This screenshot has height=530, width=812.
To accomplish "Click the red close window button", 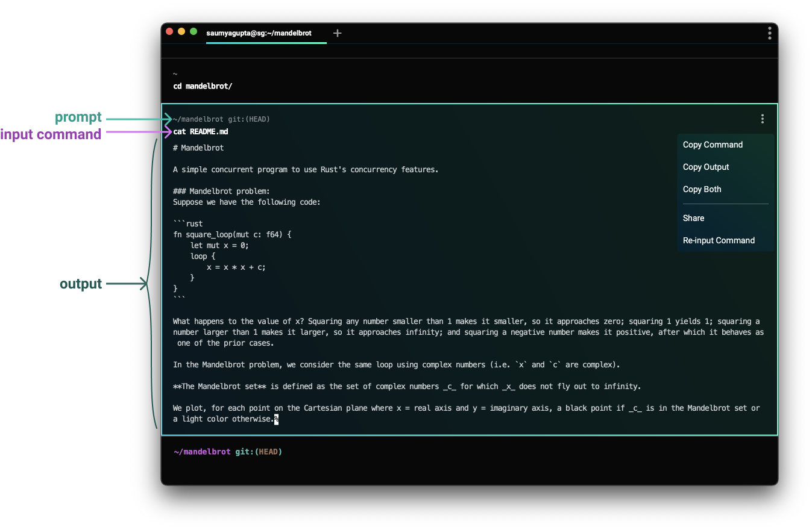I will point(169,31).
